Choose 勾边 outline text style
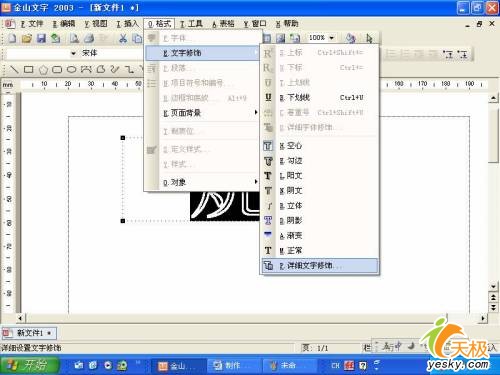The height and width of the screenshot is (375, 500). [320, 161]
